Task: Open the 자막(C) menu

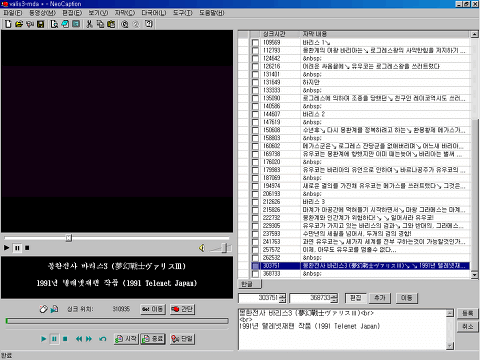Action: tap(125, 13)
